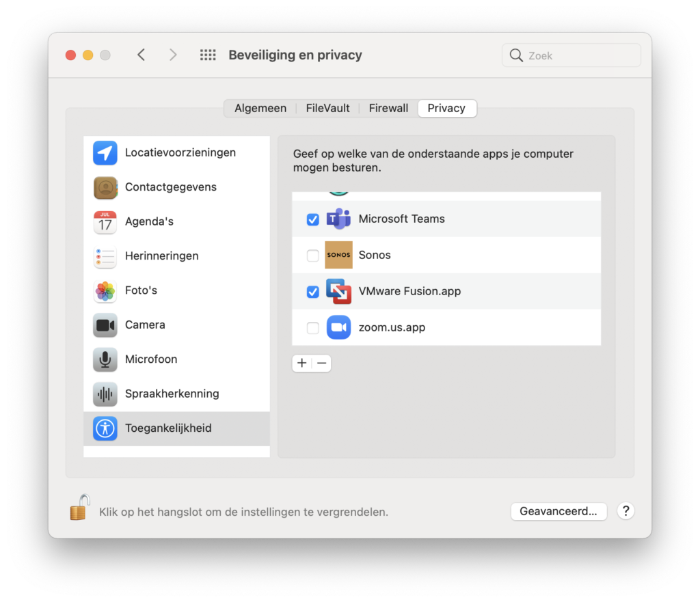Screen dimensions: 700x602
Task: Select the Sonos row text
Action: pyautogui.click(x=375, y=255)
